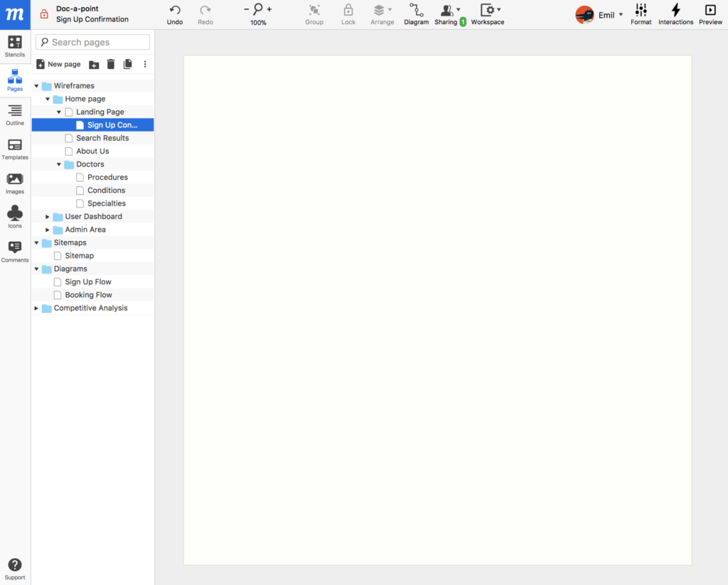This screenshot has height=585, width=728.
Task: Open the Templates panel
Action: 15,149
